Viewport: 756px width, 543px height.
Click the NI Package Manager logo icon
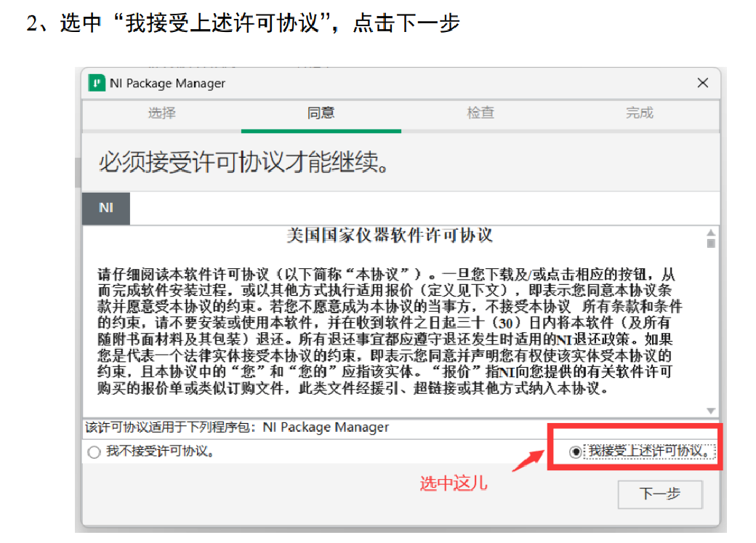pyautogui.click(x=97, y=83)
